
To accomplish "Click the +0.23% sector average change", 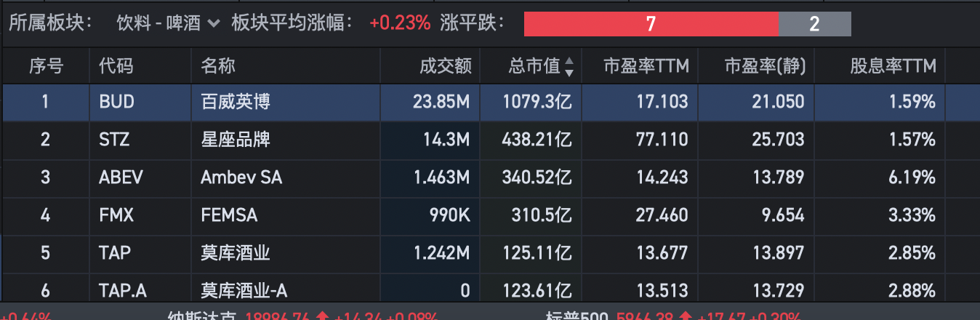I will click(x=400, y=23).
